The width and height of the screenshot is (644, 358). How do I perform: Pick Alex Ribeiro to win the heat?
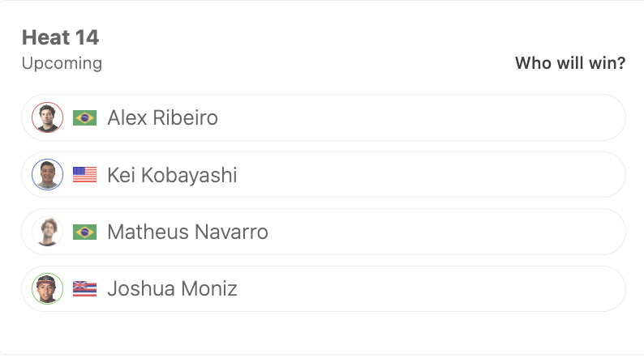point(324,117)
